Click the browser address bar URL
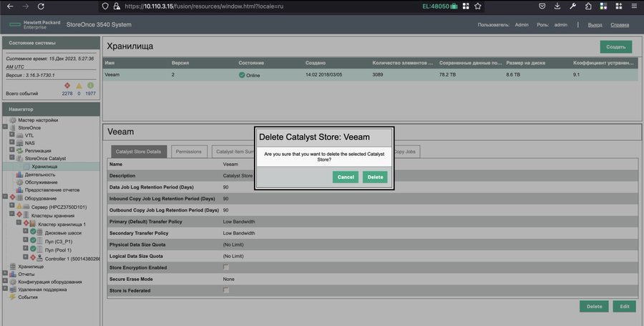The height and width of the screenshot is (326, 644). click(204, 6)
